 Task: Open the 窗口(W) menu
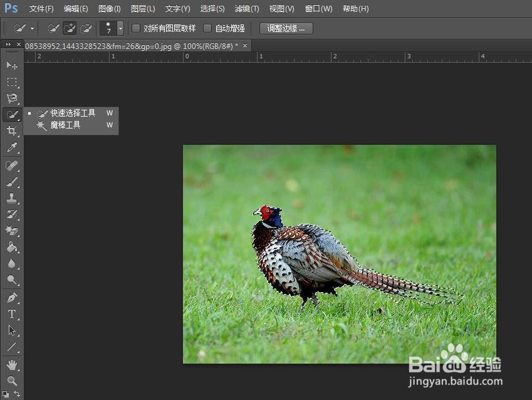(x=318, y=9)
